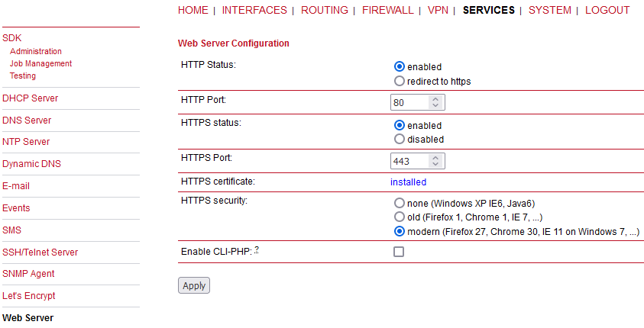
Task: Focus the HTTP Port input field
Action: 409,102
